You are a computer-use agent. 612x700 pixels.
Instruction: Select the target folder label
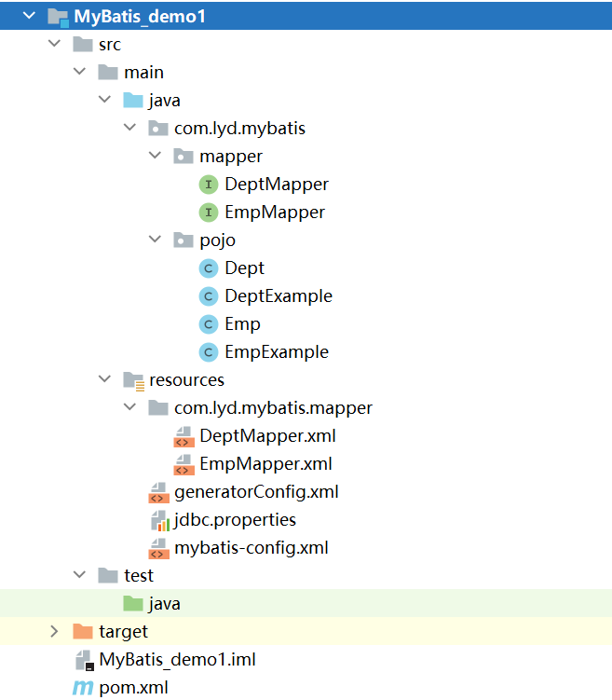coord(123,632)
